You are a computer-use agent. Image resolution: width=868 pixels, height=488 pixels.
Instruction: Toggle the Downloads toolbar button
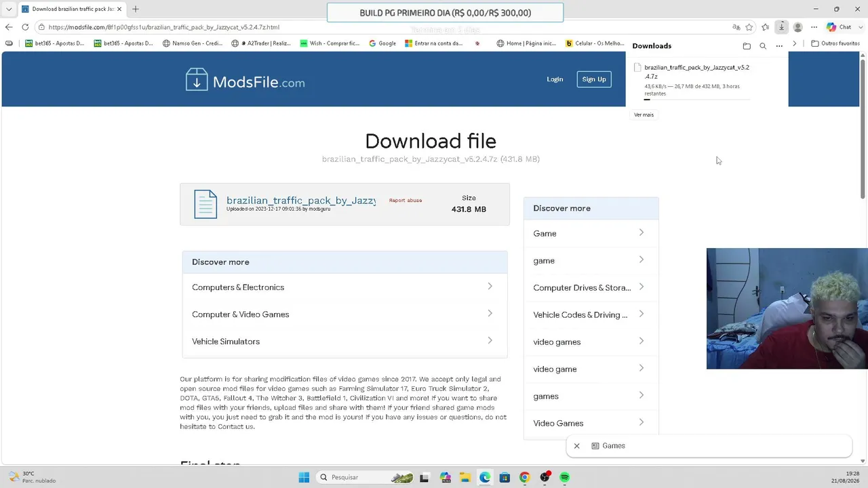click(x=782, y=26)
